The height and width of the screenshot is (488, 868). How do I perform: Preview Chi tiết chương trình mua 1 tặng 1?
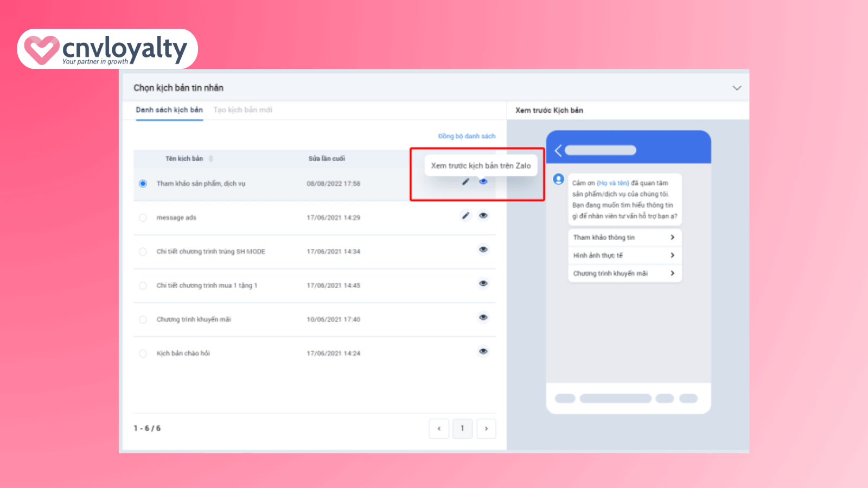[x=483, y=284]
